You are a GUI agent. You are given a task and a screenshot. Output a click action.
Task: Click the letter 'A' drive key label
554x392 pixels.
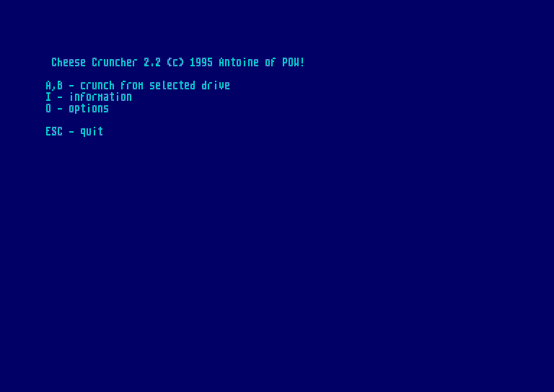48,86
